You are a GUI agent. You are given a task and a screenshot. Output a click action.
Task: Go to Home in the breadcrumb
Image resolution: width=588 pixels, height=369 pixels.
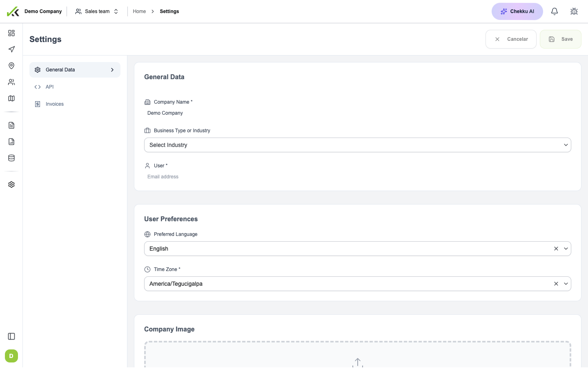pos(139,11)
